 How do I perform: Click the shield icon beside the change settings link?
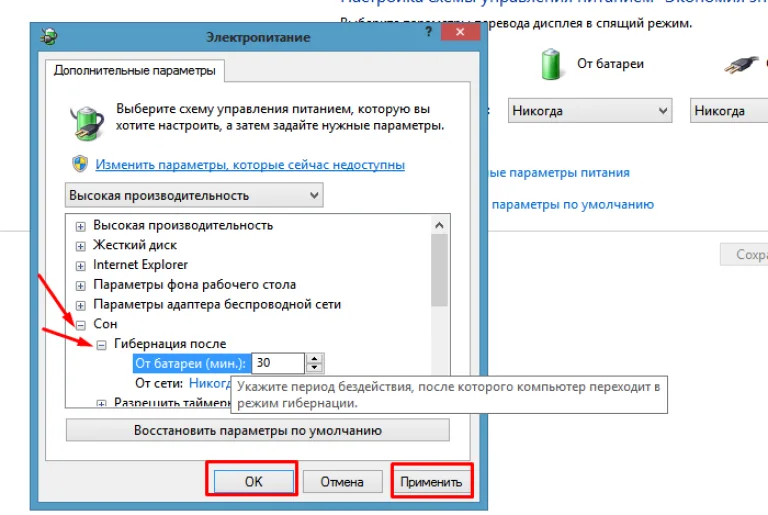80,164
